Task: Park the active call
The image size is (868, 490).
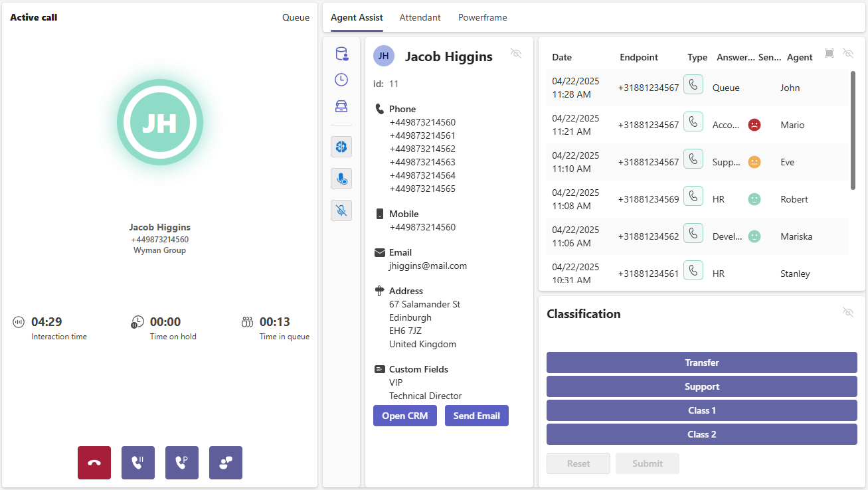Action: point(182,463)
